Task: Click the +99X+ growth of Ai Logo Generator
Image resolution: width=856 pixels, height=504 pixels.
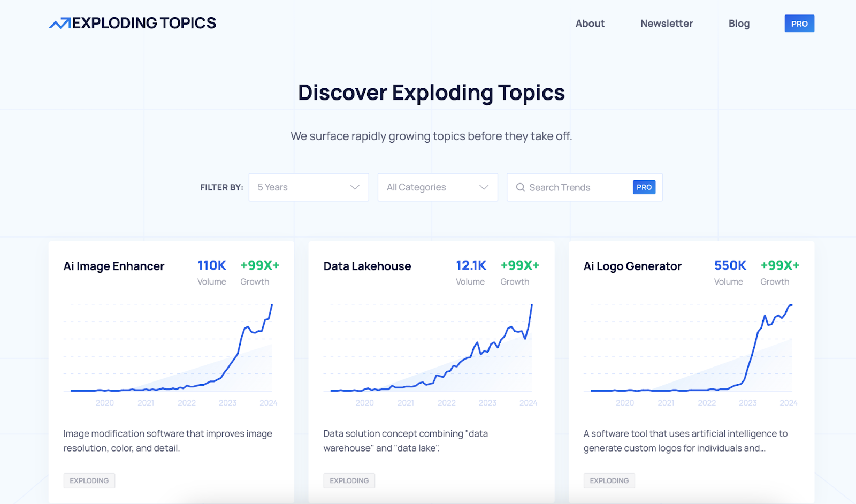Action: click(x=780, y=265)
